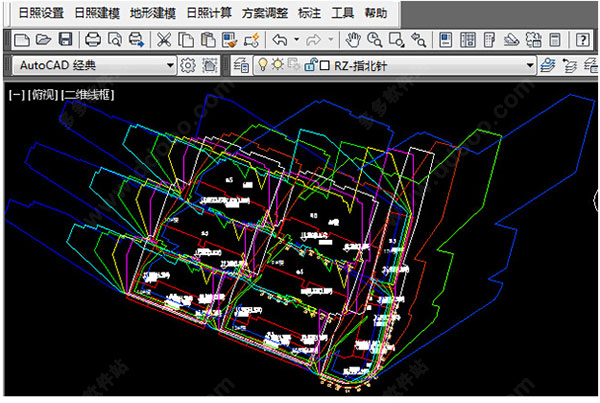Image resolution: width=600 pixels, height=403 pixels.
Task: Click the Match Properties paintbrush icon
Action: coord(251,40)
